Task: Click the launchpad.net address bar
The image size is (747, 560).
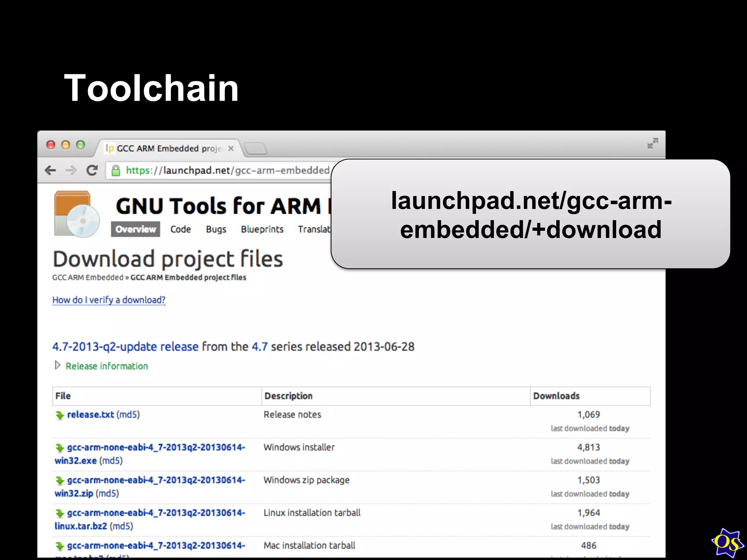Action: [x=219, y=170]
